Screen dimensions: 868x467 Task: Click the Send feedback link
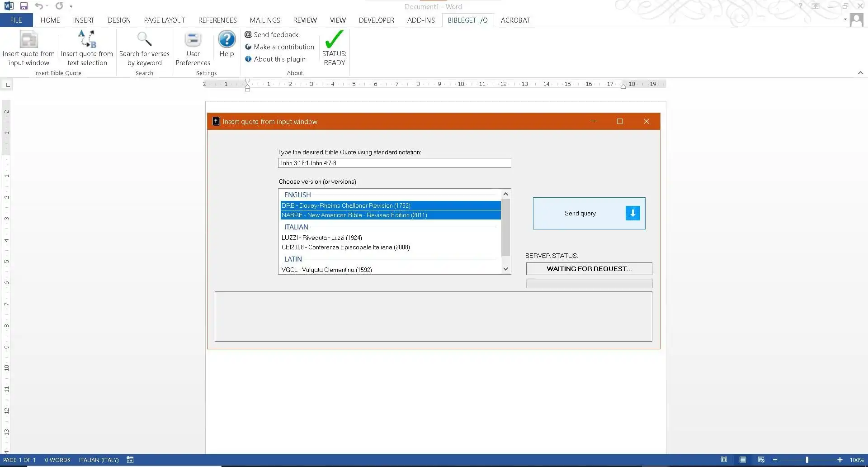(x=276, y=34)
